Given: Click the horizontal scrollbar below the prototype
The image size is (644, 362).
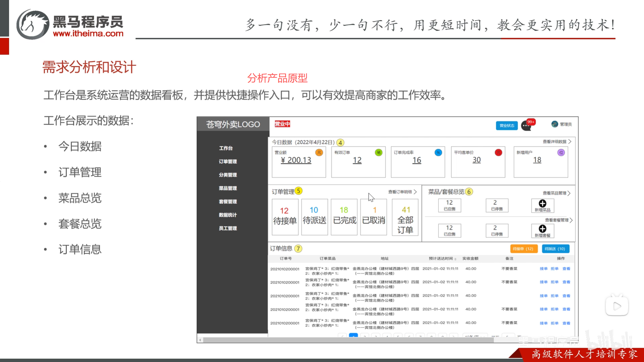Looking at the screenshot, I should point(348,340).
